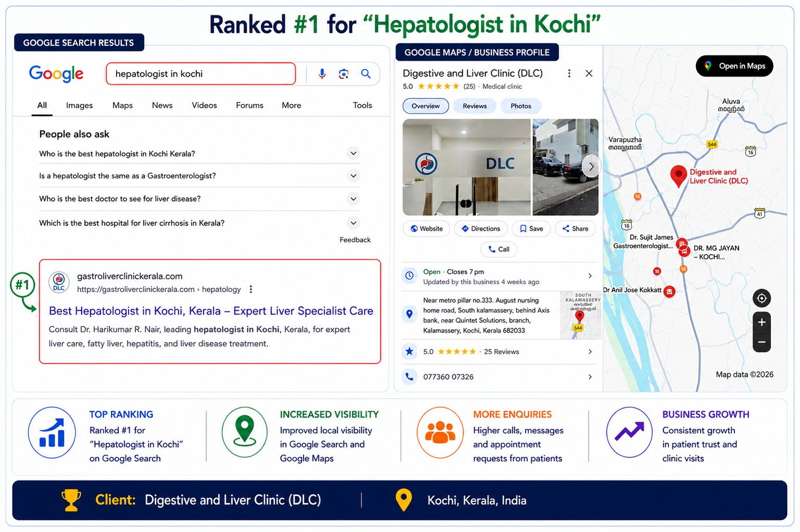Screen dimensions: 800x532
Task: Click the "Varapuzha" place label on the map
Action: click(625, 144)
